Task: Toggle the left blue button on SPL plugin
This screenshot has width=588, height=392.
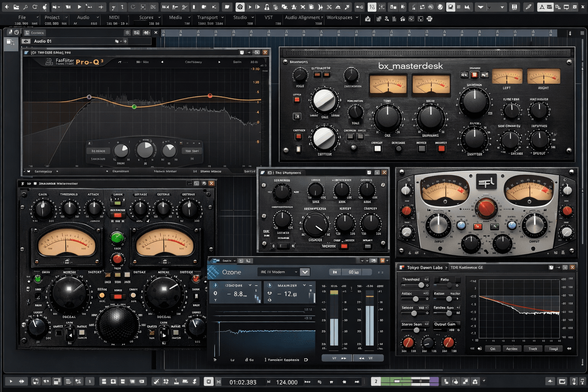Action: tap(461, 225)
